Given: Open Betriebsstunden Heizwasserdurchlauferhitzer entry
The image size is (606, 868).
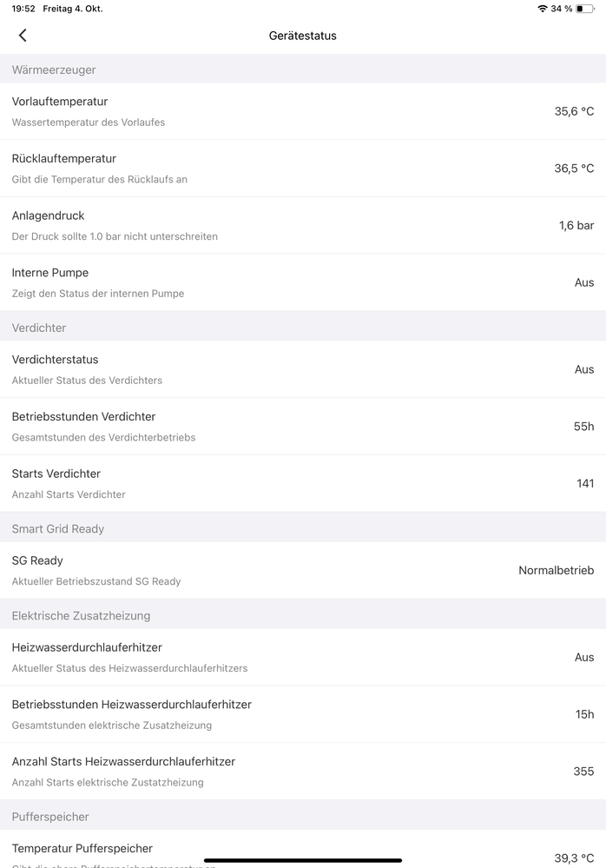Looking at the screenshot, I should point(303,714).
